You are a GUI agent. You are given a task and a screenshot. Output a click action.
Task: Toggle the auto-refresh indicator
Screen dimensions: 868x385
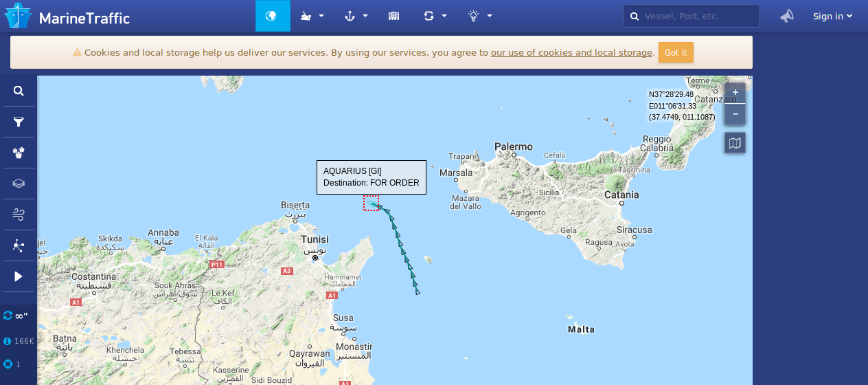point(16,316)
